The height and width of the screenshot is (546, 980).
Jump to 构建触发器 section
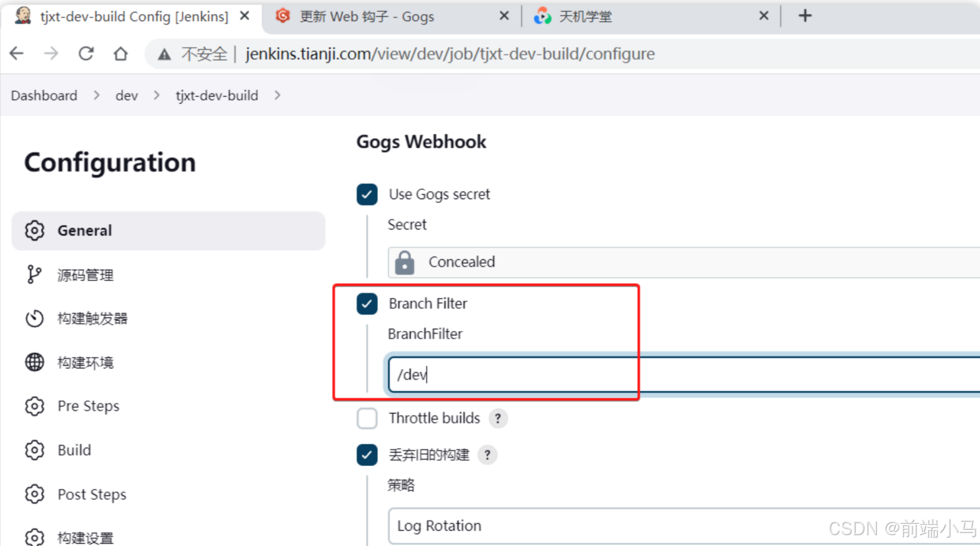(x=92, y=319)
